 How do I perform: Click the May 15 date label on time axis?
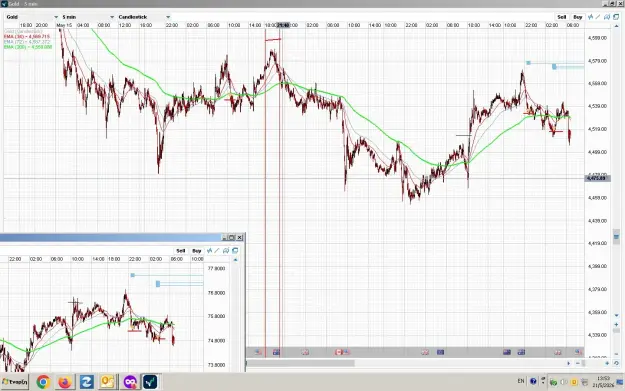[64, 25]
